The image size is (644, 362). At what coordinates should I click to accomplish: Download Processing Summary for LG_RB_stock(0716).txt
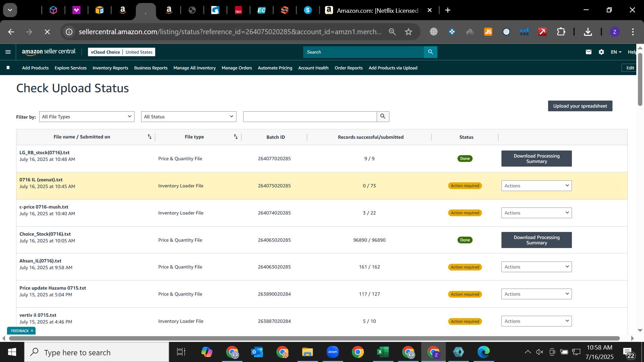pos(536,159)
